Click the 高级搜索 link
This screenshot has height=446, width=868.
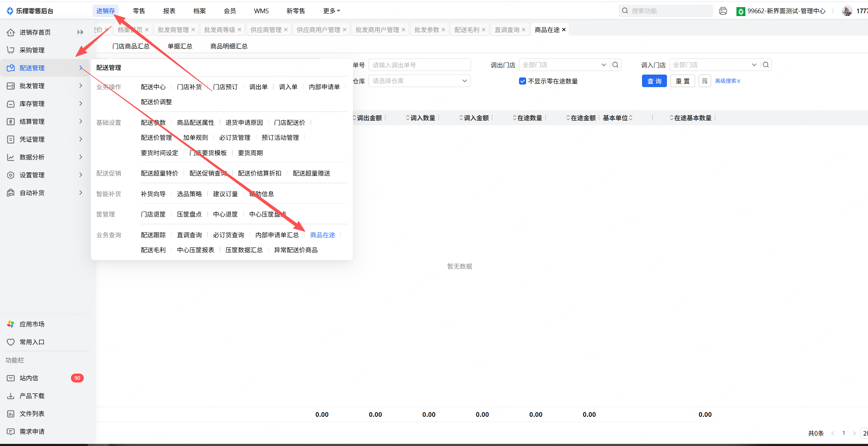[x=727, y=81]
